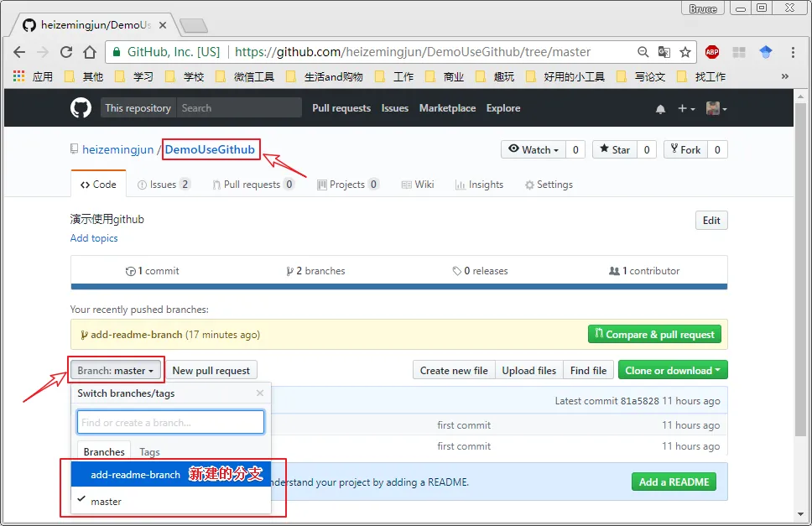Screen dimensions: 812x526
Task: Bookmark page with star icon
Action: pyautogui.click(x=685, y=52)
